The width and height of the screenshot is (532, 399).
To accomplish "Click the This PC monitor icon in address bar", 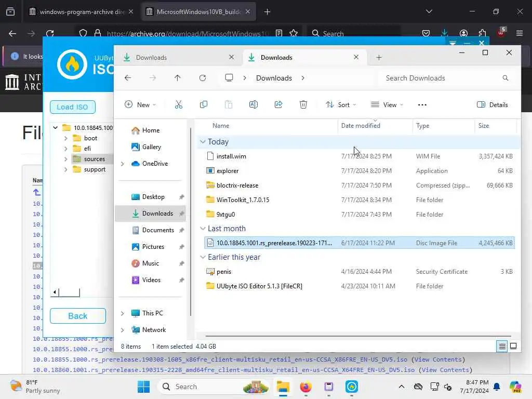I will pyautogui.click(x=229, y=78).
